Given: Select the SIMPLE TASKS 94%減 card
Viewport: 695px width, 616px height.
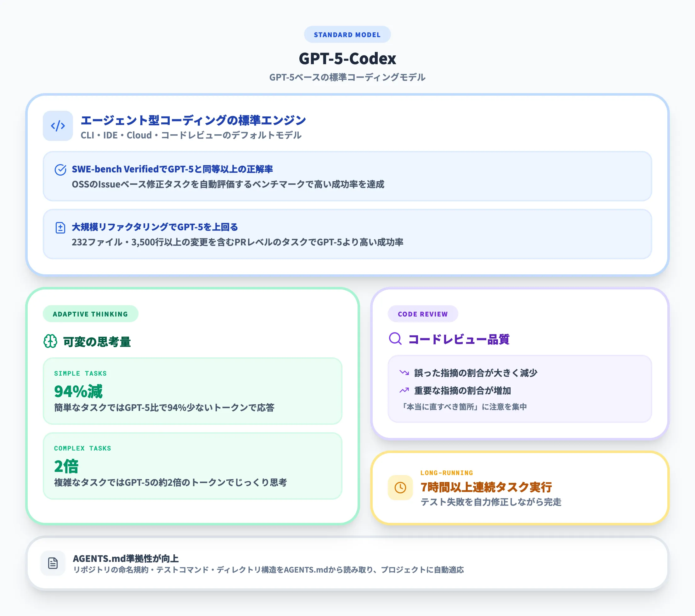Looking at the screenshot, I should (x=192, y=391).
